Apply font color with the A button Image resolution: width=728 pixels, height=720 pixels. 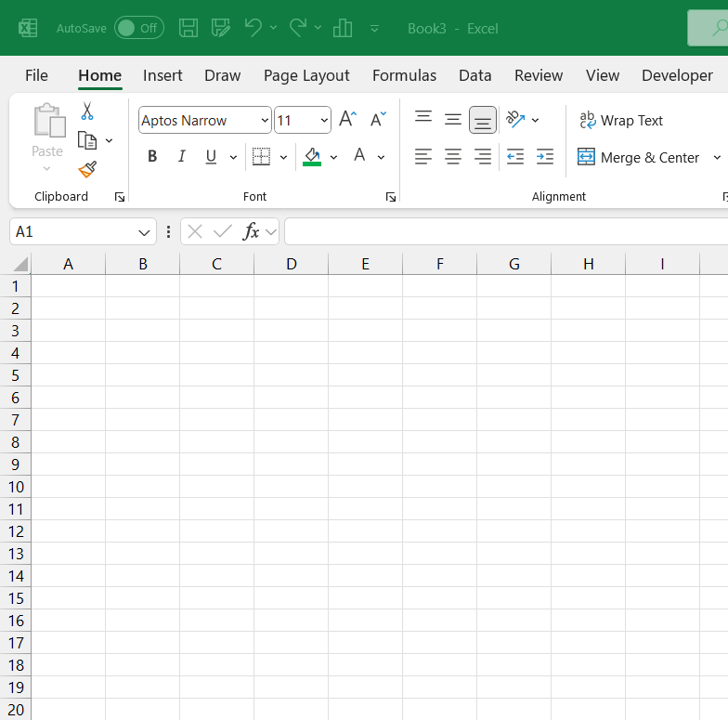(x=359, y=156)
